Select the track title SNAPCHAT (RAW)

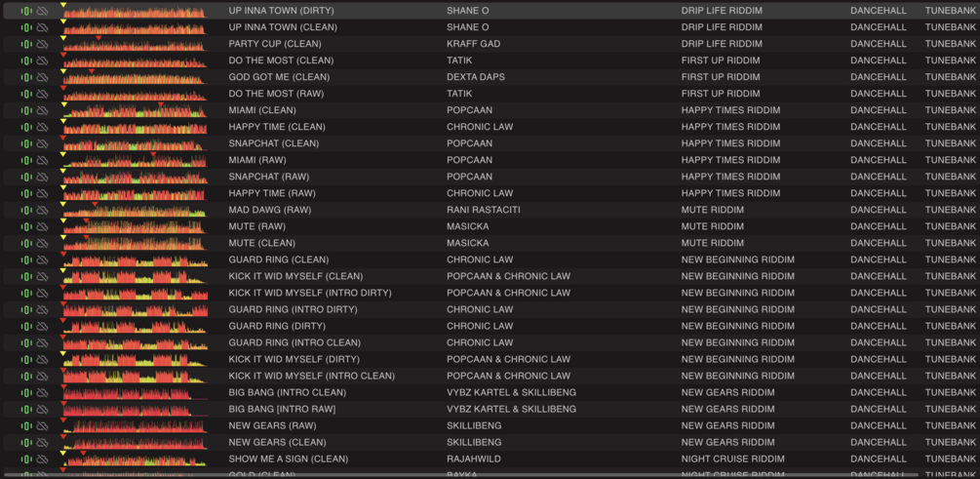pyautogui.click(x=269, y=177)
